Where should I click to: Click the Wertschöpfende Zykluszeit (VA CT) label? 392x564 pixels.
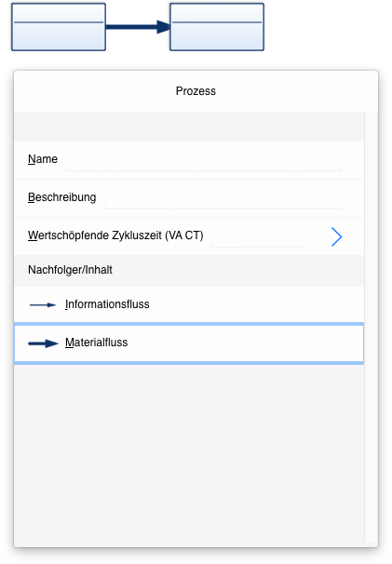115,235
